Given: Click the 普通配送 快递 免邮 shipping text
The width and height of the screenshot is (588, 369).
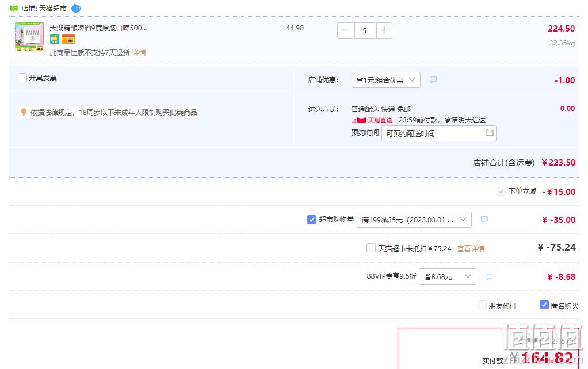Looking at the screenshot, I should click(x=381, y=109).
